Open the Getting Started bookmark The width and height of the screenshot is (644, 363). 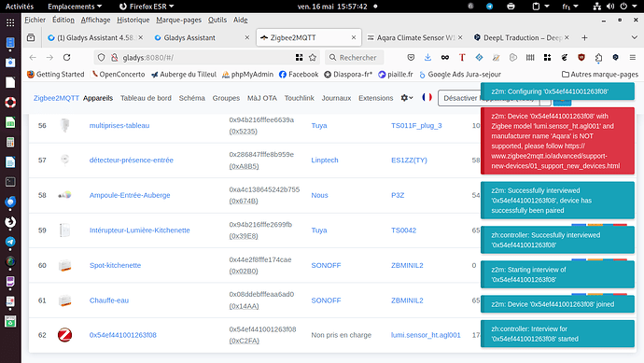point(55,75)
